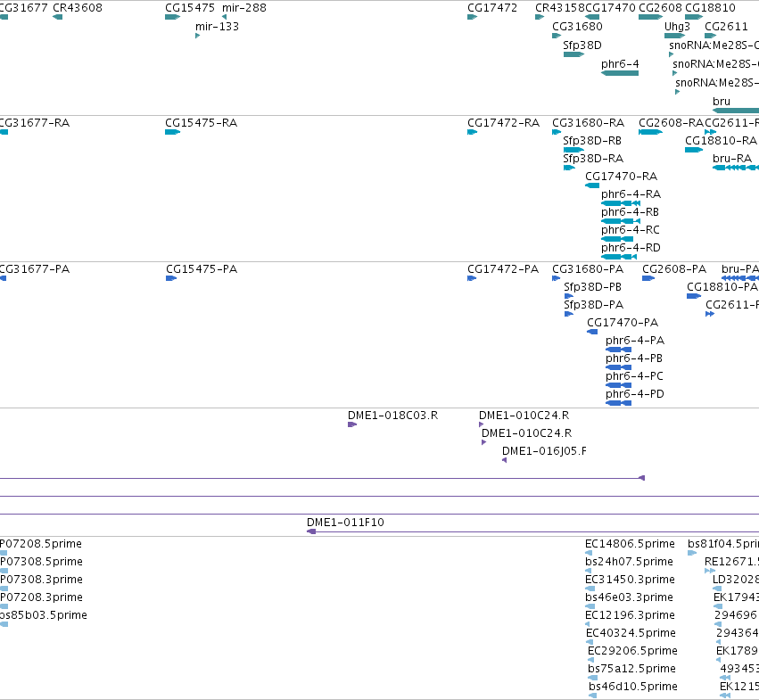
Task: Click the CR43158 gene label
Action: click(560, 8)
